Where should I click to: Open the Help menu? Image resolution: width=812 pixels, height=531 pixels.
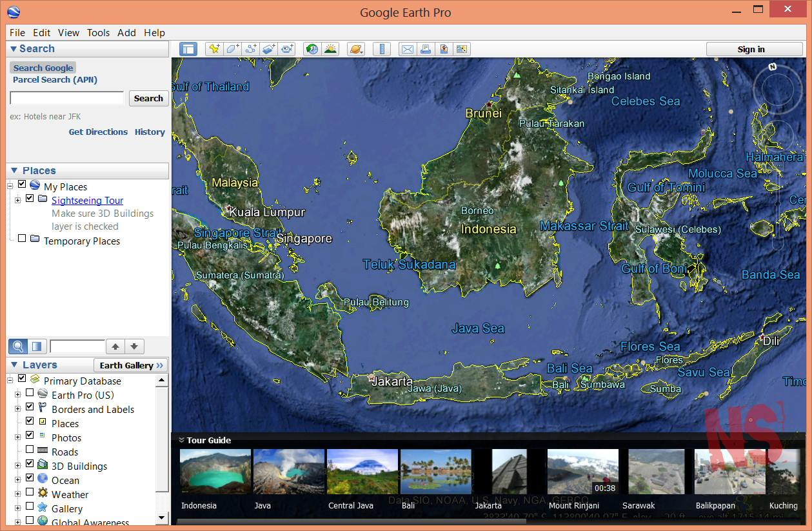click(x=154, y=32)
